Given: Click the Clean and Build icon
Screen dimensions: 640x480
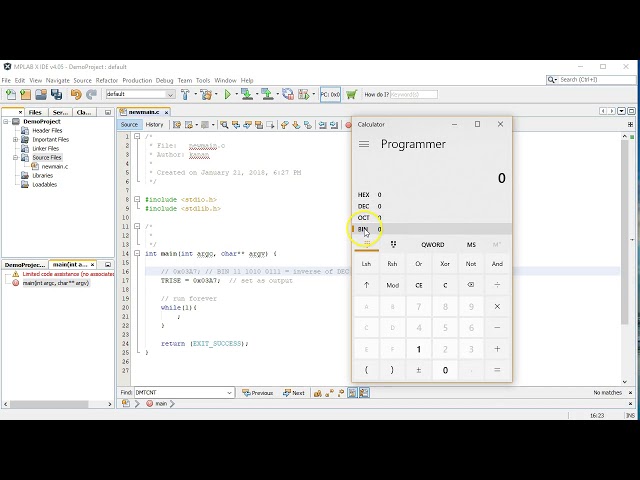Looking at the screenshot, I should (207, 95).
